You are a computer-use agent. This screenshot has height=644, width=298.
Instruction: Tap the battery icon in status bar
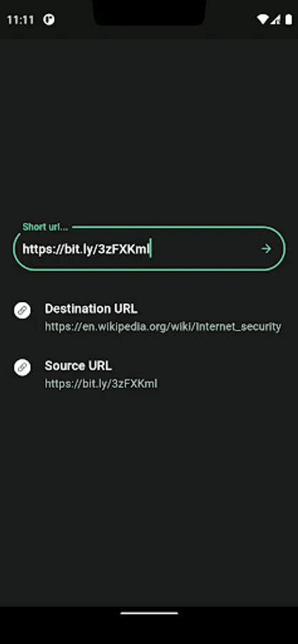coord(289,20)
